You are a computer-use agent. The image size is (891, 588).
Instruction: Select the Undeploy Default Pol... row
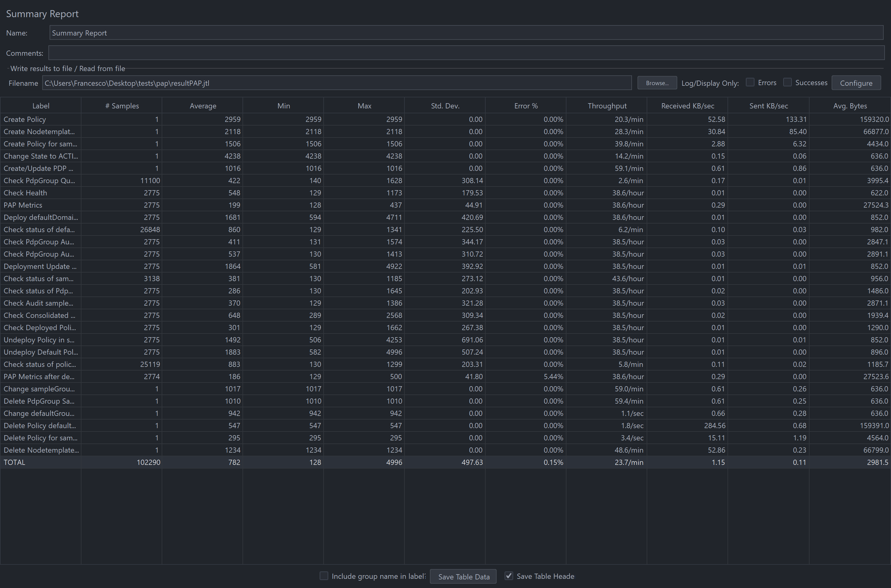click(445, 352)
